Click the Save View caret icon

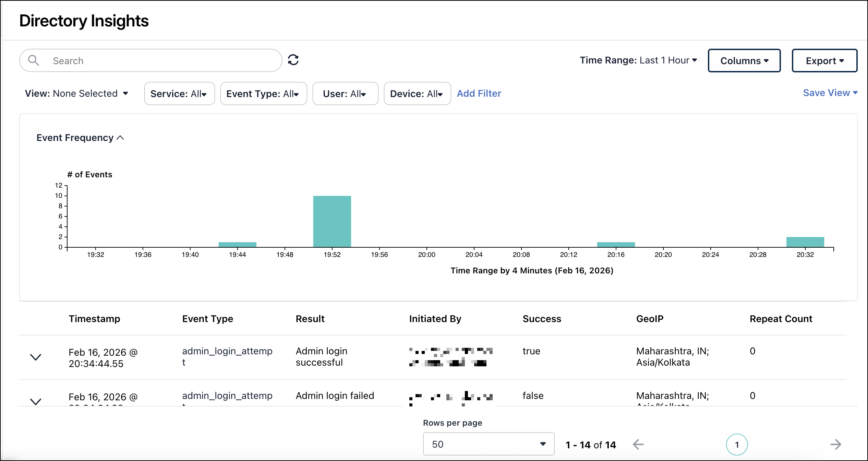[x=856, y=93]
